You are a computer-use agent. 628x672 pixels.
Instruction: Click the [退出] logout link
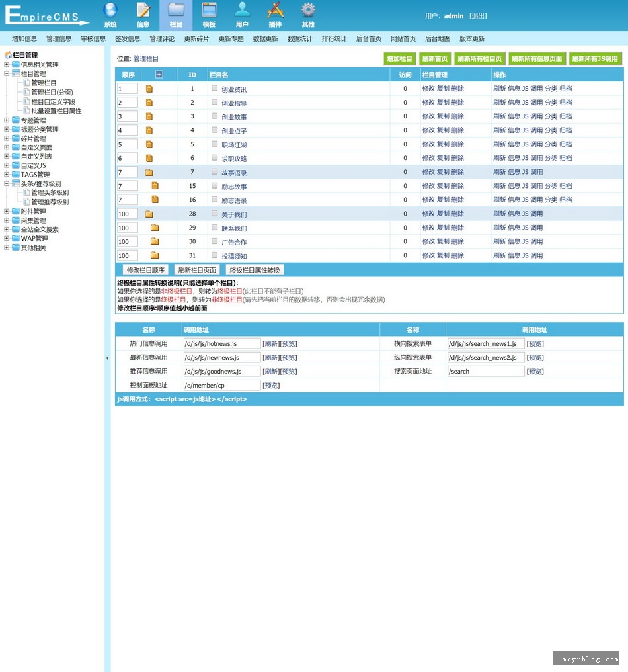[478, 16]
